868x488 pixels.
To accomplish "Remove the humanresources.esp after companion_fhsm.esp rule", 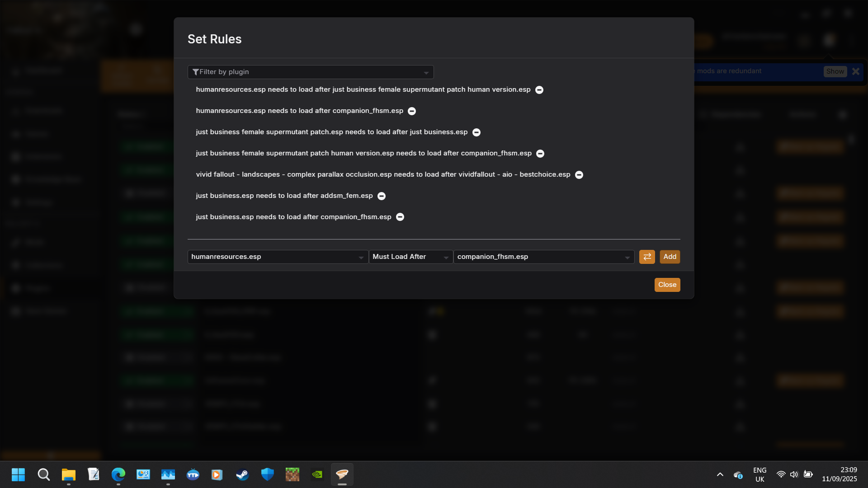I will click(x=412, y=111).
